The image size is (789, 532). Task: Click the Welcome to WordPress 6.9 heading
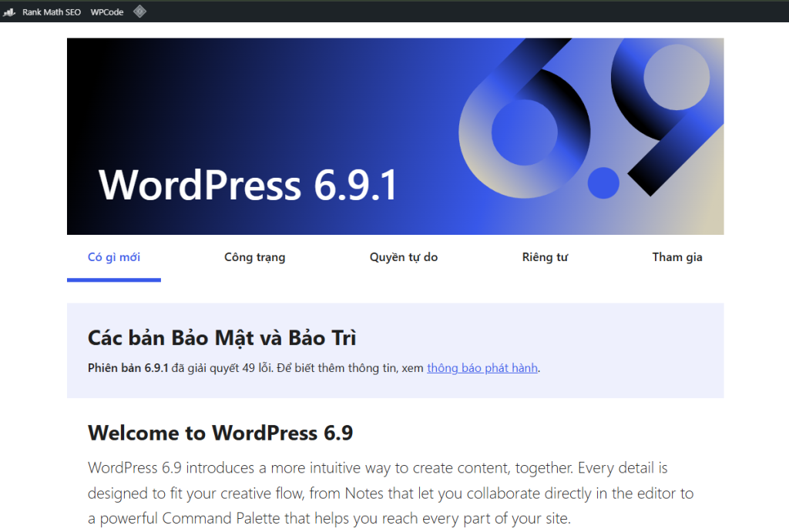point(220,433)
